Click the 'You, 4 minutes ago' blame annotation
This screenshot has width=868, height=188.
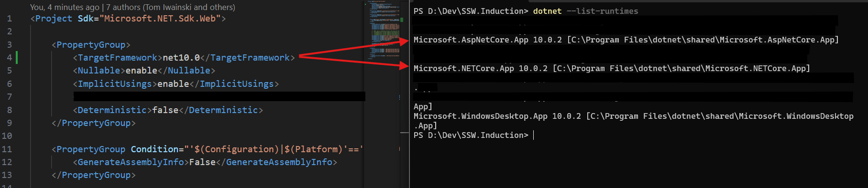(65, 7)
